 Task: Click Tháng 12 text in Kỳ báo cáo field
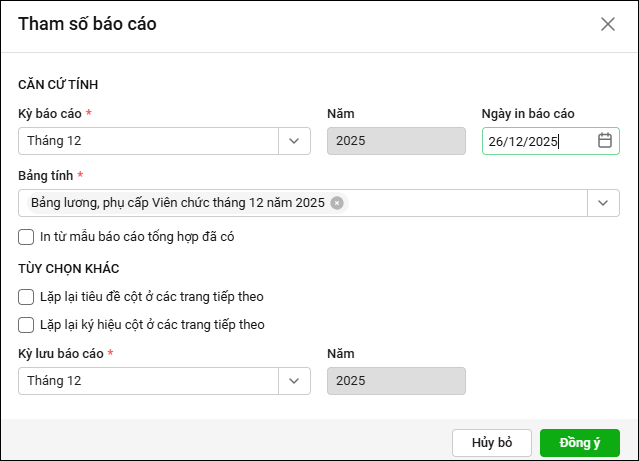tap(55, 141)
